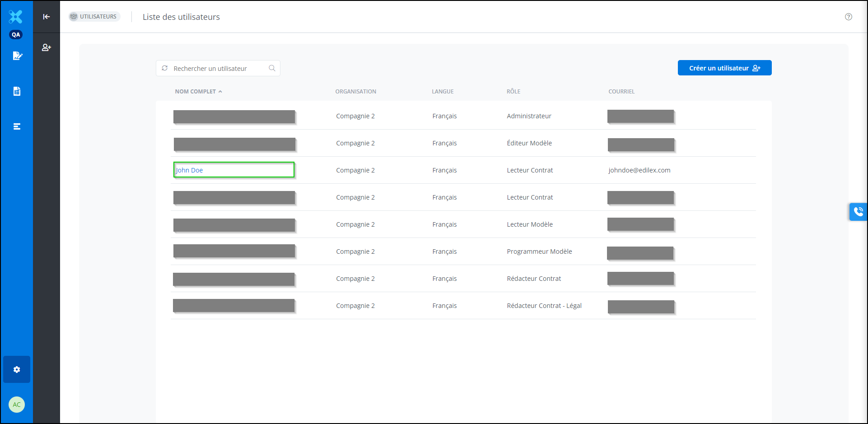Open the help question mark icon

pyautogui.click(x=848, y=17)
